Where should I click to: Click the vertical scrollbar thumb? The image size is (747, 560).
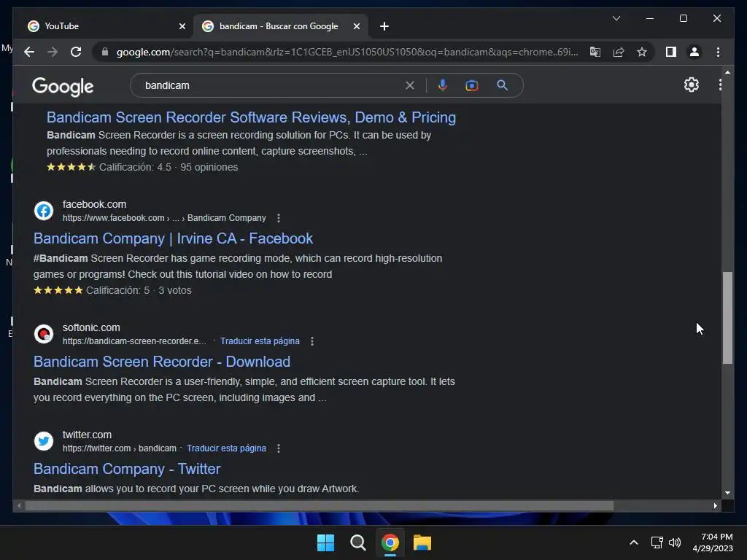[727, 318]
